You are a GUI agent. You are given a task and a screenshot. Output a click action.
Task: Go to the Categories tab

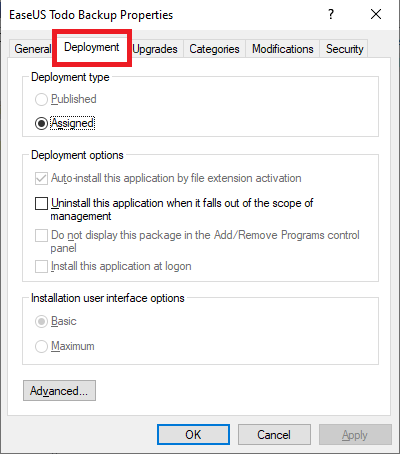(x=214, y=49)
